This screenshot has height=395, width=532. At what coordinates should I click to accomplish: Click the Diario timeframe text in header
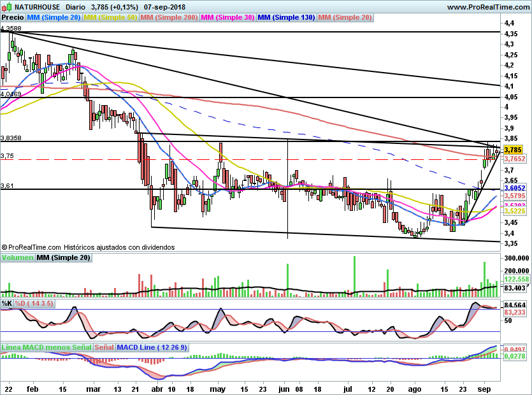[x=76, y=7]
